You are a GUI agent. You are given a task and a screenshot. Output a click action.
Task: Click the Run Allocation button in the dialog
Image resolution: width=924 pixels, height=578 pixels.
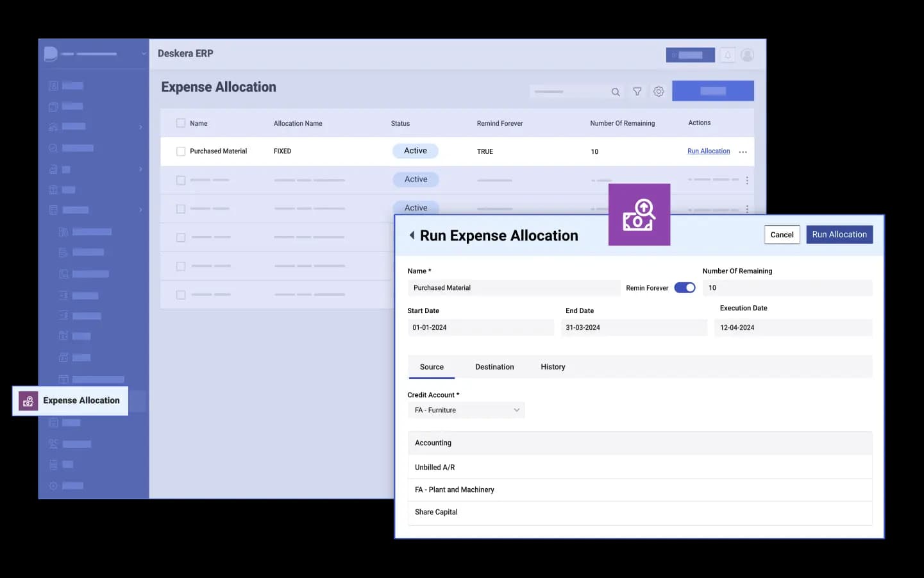coord(839,235)
